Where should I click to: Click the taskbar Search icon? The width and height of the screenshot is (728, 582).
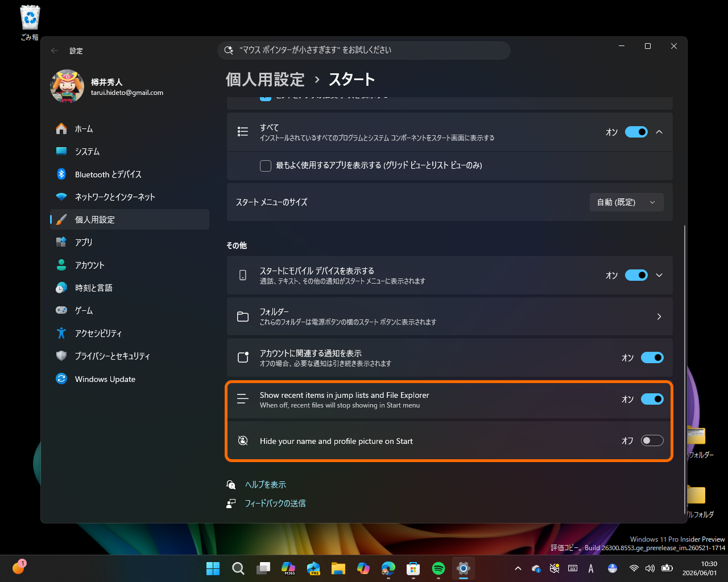[x=238, y=568]
